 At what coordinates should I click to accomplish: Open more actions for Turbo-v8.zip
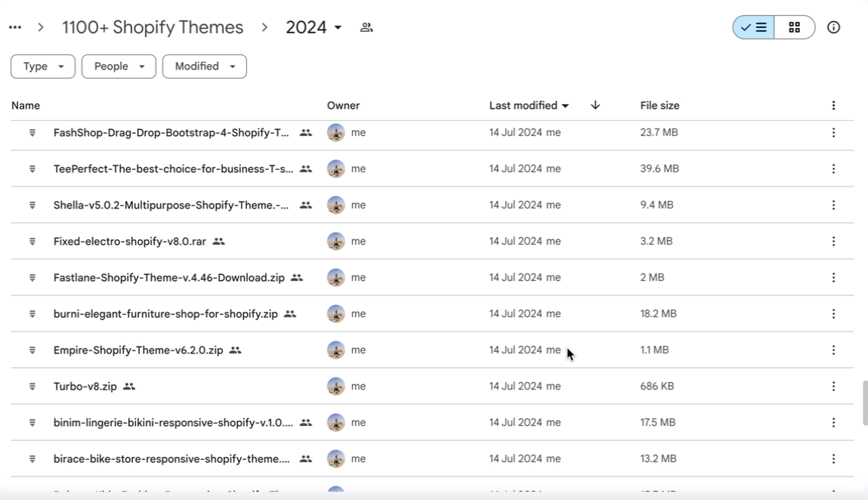[834, 387]
